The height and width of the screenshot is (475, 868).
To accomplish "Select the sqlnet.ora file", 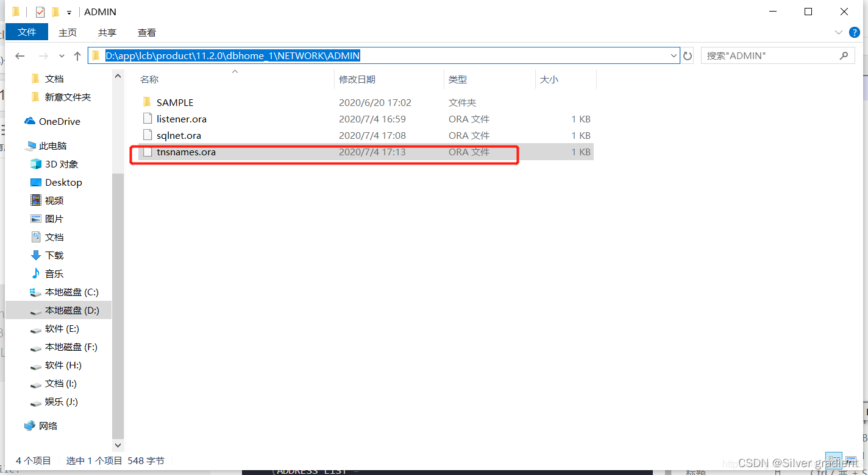I will point(179,136).
